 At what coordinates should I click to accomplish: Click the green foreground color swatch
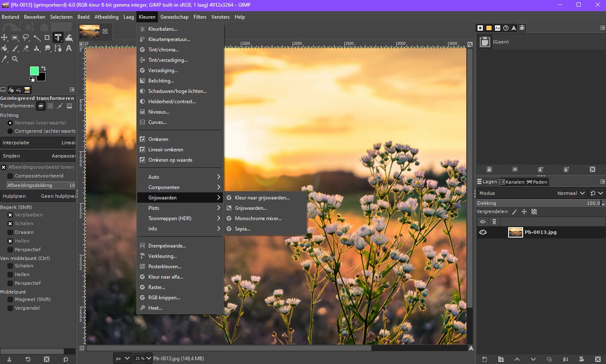point(34,71)
